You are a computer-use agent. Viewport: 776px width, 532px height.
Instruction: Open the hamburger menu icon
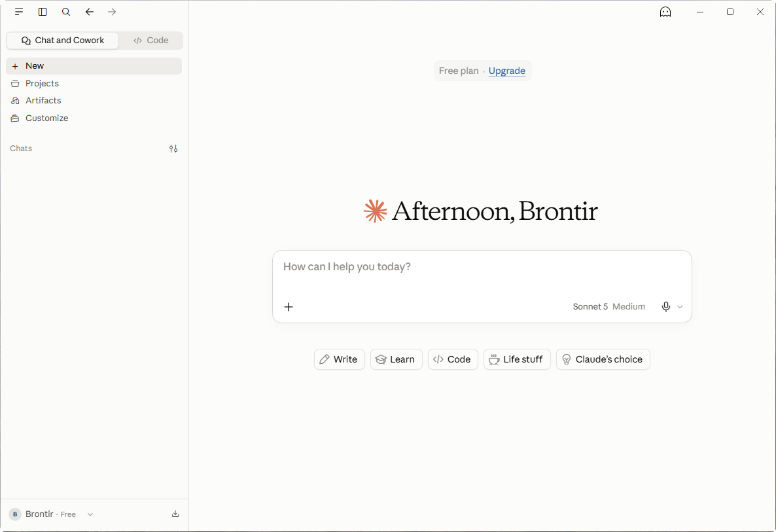[19, 12]
